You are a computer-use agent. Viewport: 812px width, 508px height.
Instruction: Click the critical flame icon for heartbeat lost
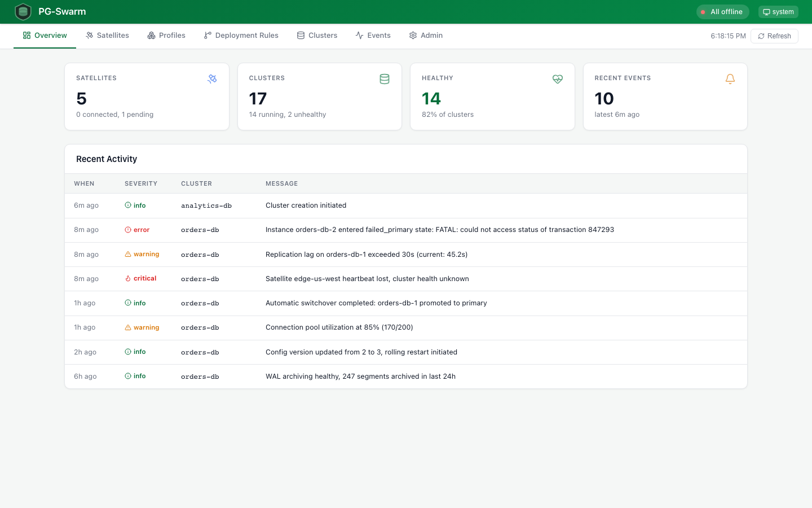point(128,278)
